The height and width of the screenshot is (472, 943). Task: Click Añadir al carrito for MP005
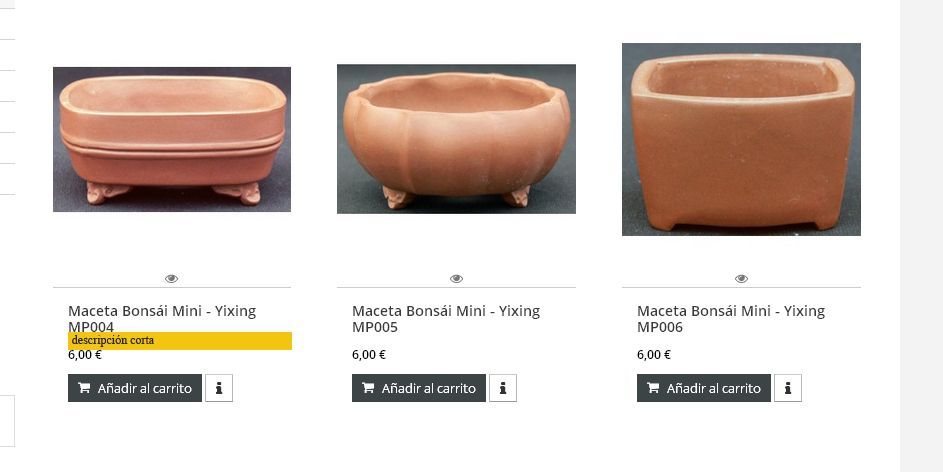coord(419,388)
